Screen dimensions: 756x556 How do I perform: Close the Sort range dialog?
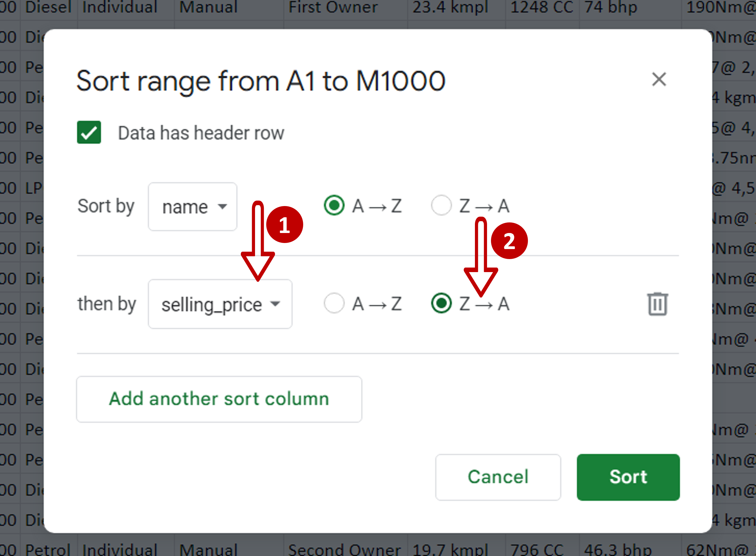tap(659, 79)
